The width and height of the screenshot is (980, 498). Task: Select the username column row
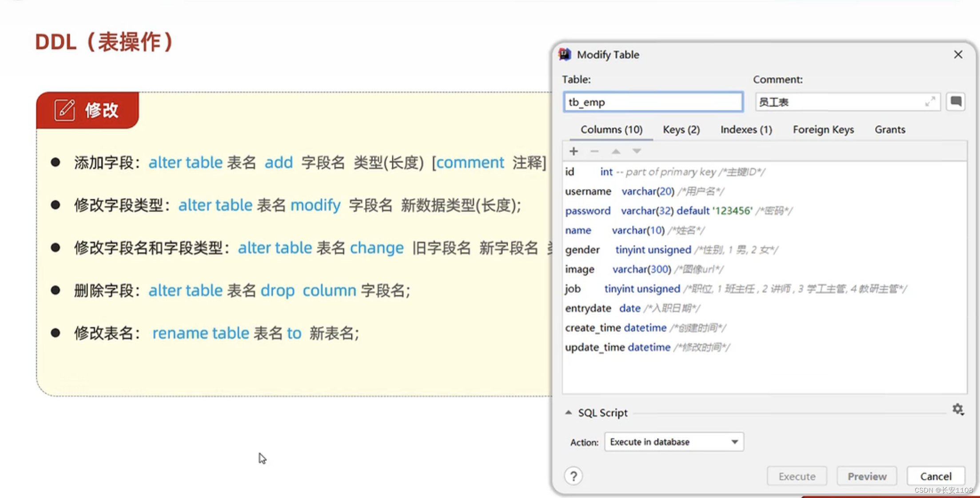pos(764,191)
